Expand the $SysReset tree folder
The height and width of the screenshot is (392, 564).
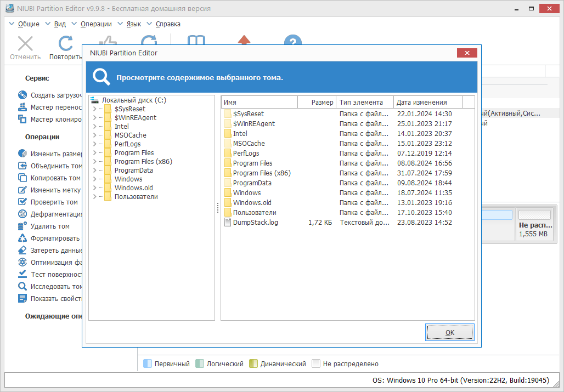[94, 109]
